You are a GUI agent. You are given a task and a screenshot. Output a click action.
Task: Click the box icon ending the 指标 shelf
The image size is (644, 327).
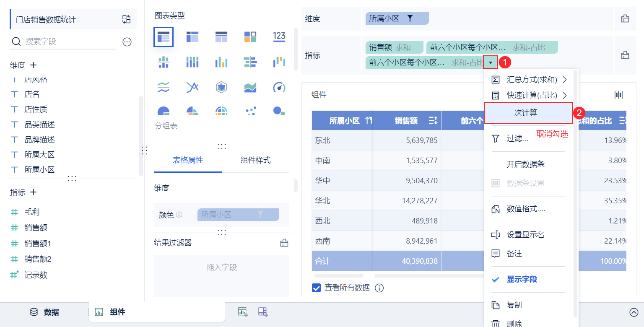point(625,55)
